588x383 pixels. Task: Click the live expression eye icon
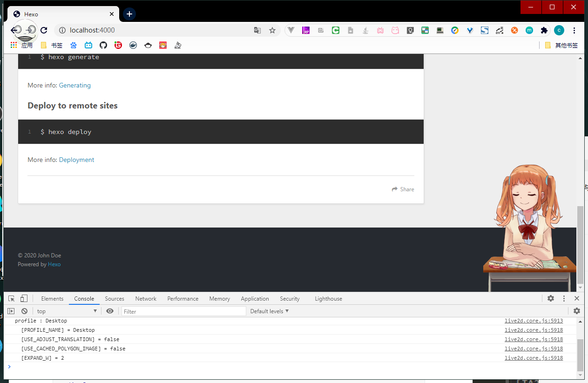pyautogui.click(x=110, y=311)
